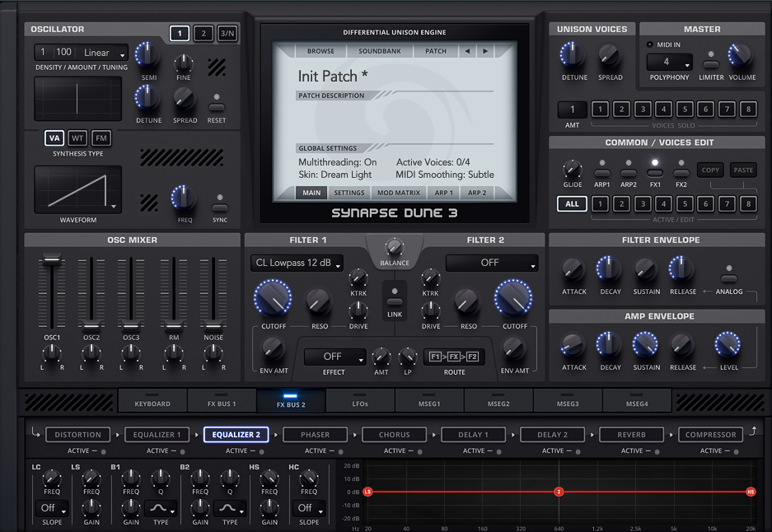Toggle the filter LINK switch
The image size is (772, 532).
395,301
